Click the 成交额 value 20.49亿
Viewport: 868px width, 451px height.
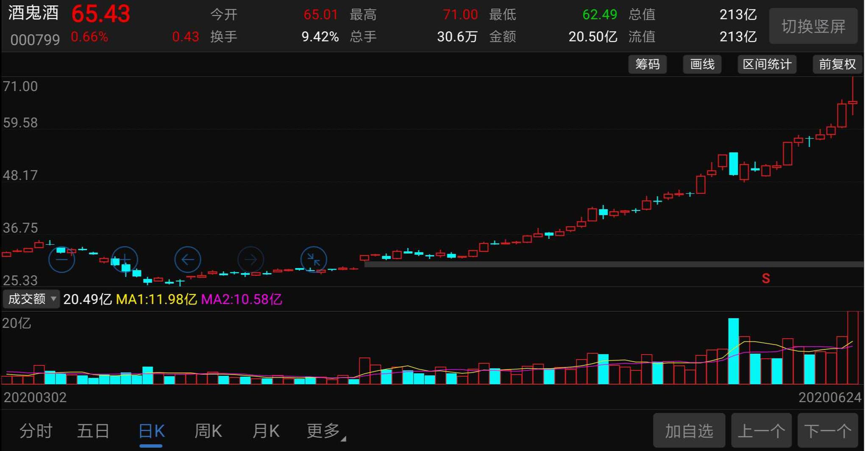tap(87, 300)
